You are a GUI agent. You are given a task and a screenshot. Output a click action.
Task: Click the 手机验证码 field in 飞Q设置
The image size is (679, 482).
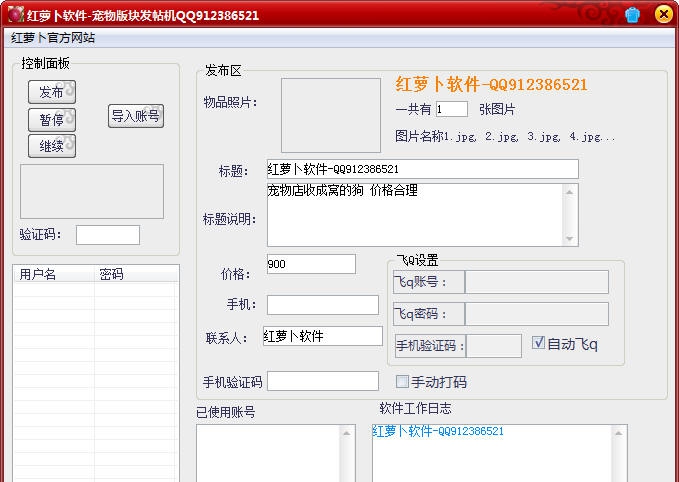point(494,346)
